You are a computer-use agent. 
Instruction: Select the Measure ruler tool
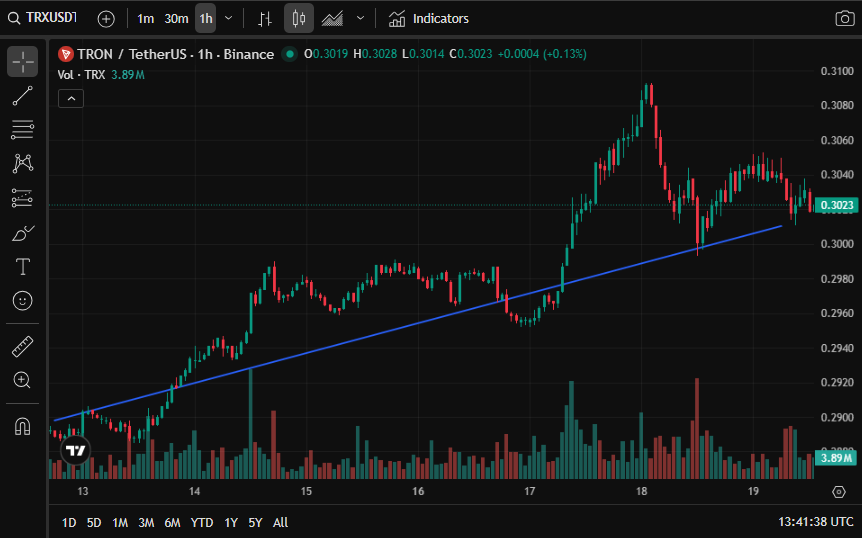[x=23, y=347]
